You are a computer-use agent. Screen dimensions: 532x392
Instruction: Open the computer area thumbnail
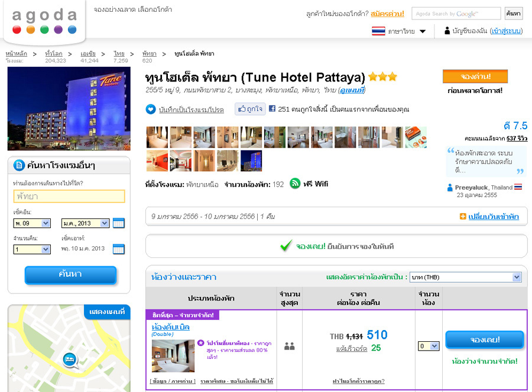click(x=228, y=161)
